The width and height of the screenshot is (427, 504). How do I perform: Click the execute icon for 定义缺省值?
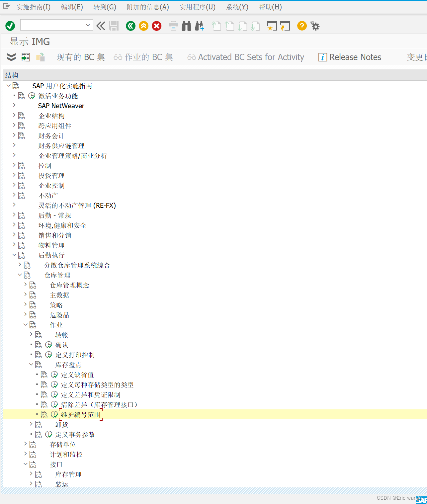(x=54, y=375)
